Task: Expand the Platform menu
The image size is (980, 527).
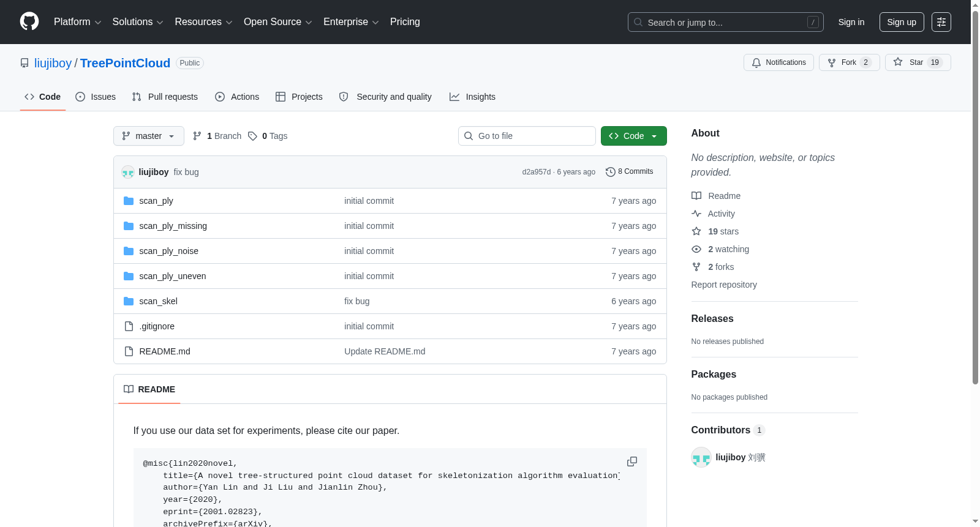Action: 77,22
